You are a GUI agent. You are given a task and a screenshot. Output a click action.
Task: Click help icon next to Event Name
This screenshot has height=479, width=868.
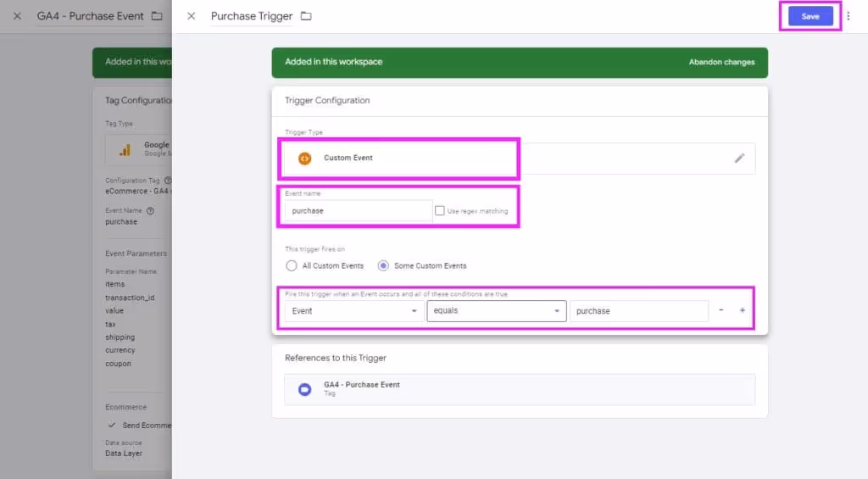[x=150, y=210]
